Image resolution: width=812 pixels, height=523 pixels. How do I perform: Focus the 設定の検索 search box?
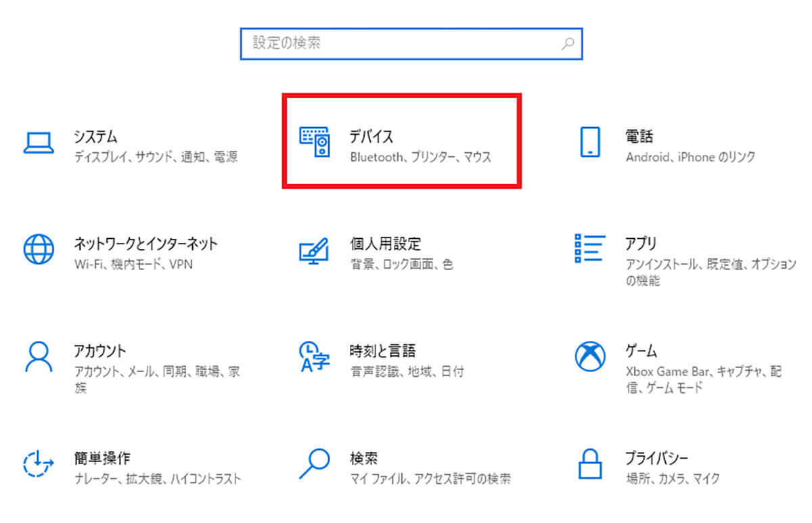(x=399, y=43)
